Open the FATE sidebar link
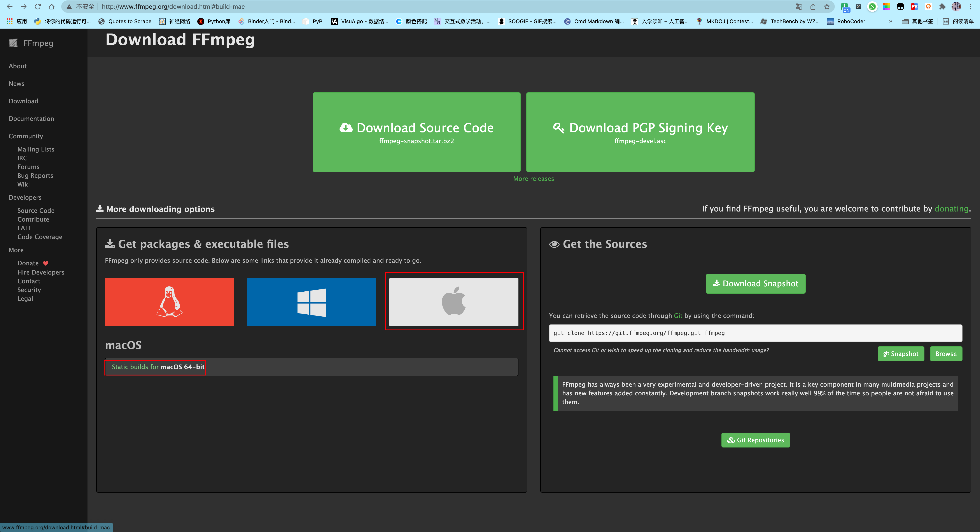Image resolution: width=980 pixels, height=532 pixels. pyautogui.click(x=25, y=228)
